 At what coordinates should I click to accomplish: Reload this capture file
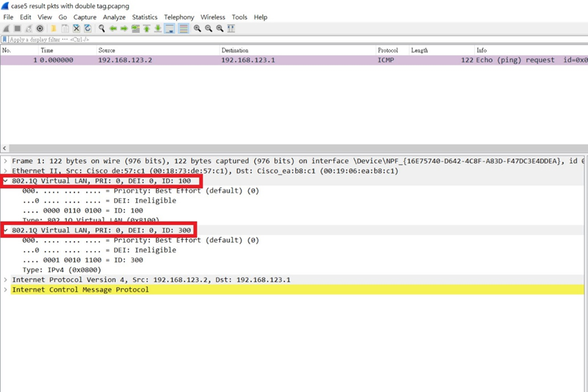(88, 29)
